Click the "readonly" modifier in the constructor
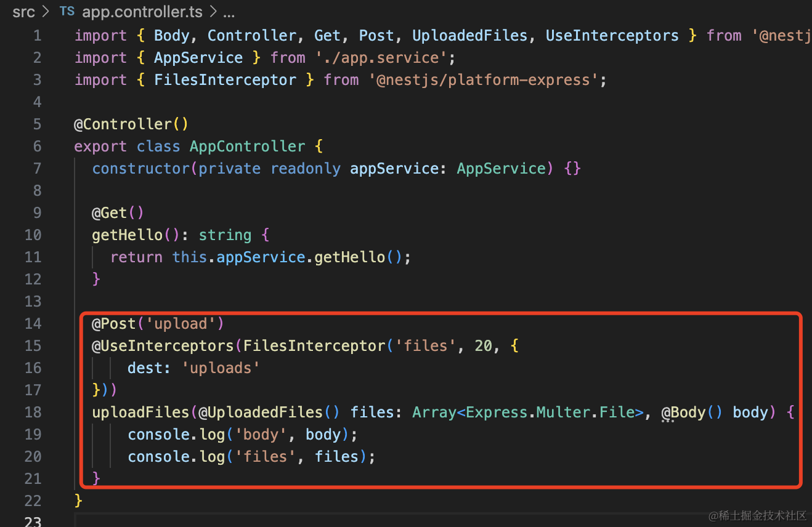This screenshot has width=812, height=527. click(x=306, y=169)
